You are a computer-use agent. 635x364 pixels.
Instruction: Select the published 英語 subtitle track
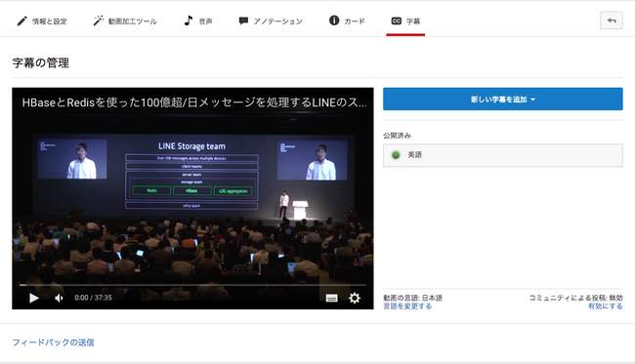click(502, 155)
